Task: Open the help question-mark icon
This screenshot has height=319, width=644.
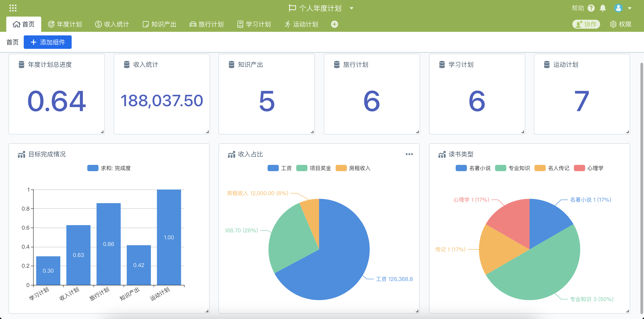Action: 591,8
